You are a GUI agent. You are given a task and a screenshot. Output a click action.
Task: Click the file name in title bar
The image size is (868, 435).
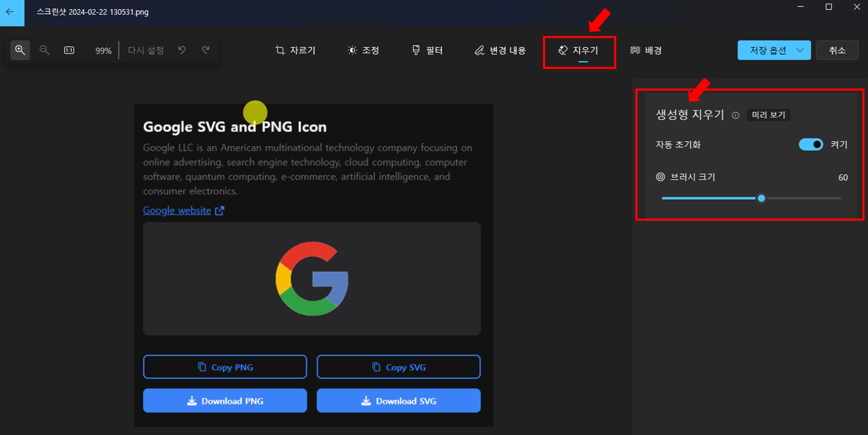pyautogui.click(x=92, y=12)
